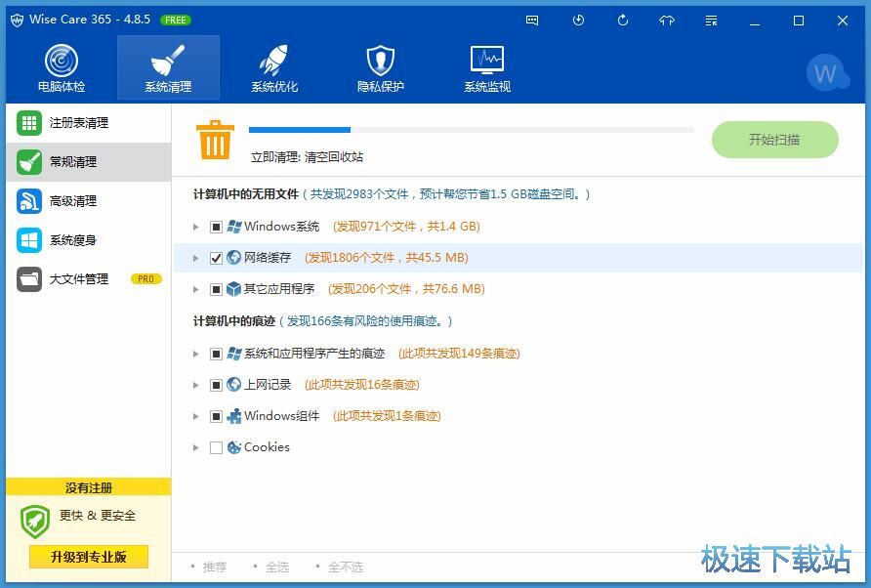Open the 系统监视 monitor icon
Viewport: 871px width, 588px height.
point(487,60)
